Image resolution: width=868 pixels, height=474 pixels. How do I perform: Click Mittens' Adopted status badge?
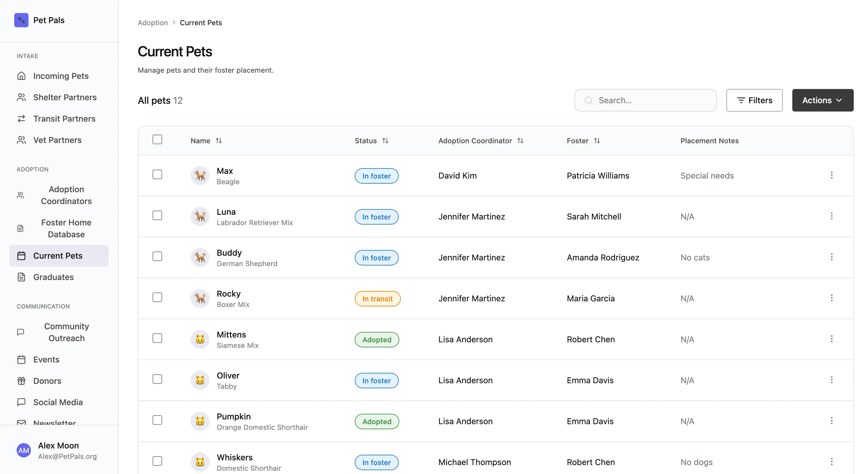[377, 340]
